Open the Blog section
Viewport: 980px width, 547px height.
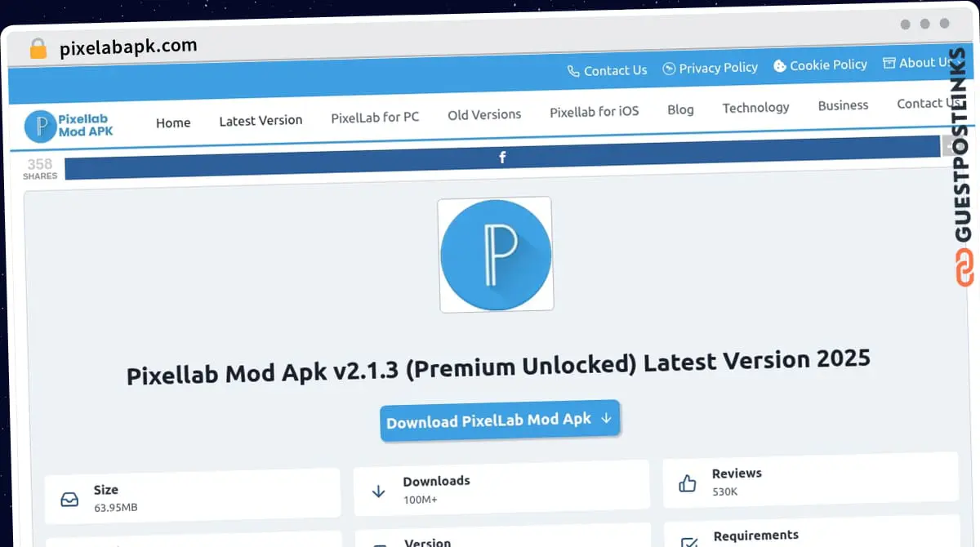tap(680, 109)
